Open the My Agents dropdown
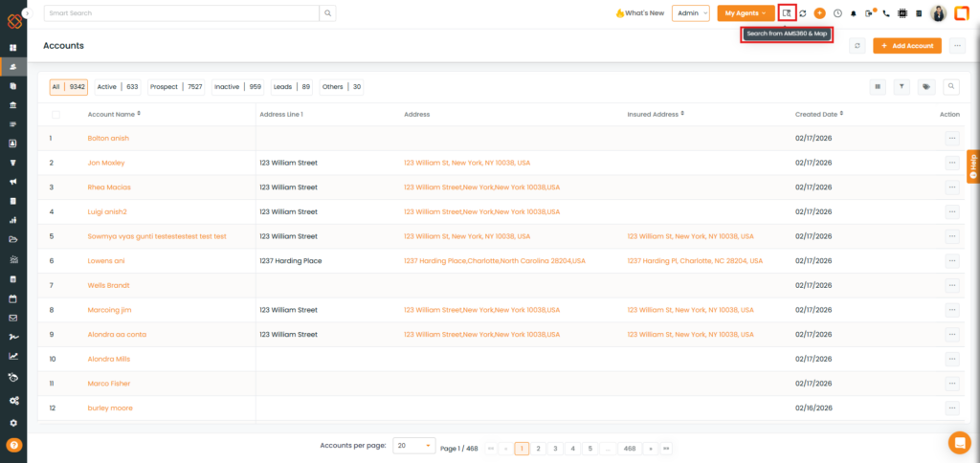Viewport: 980px width, 463px height. 746,13
